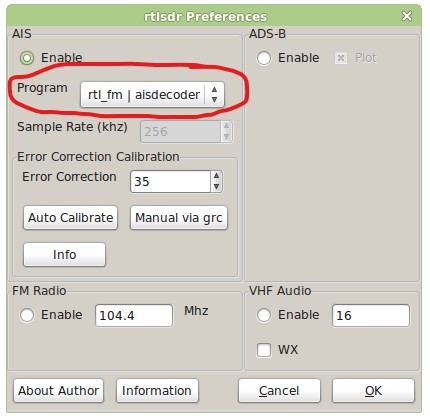This screenshot has width=430, height=420.
Task: Open the Error Correction Info button
Action: (64, 254)
